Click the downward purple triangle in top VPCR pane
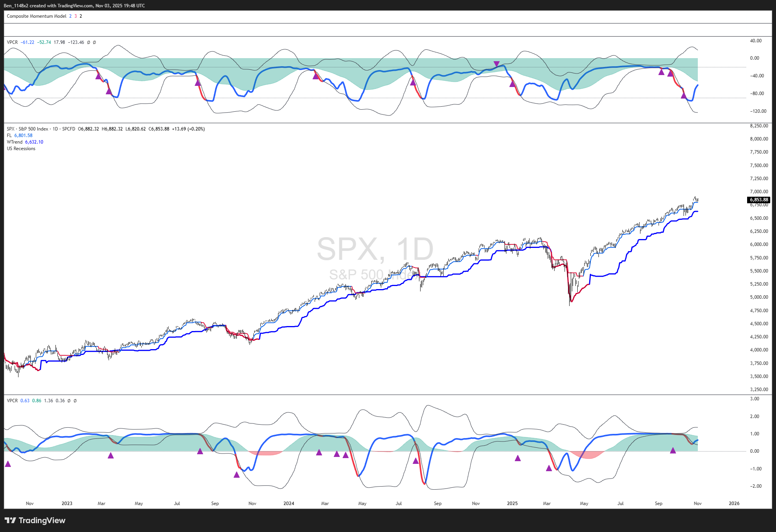Screen dimensions: 776x532 tap(496, 64)
